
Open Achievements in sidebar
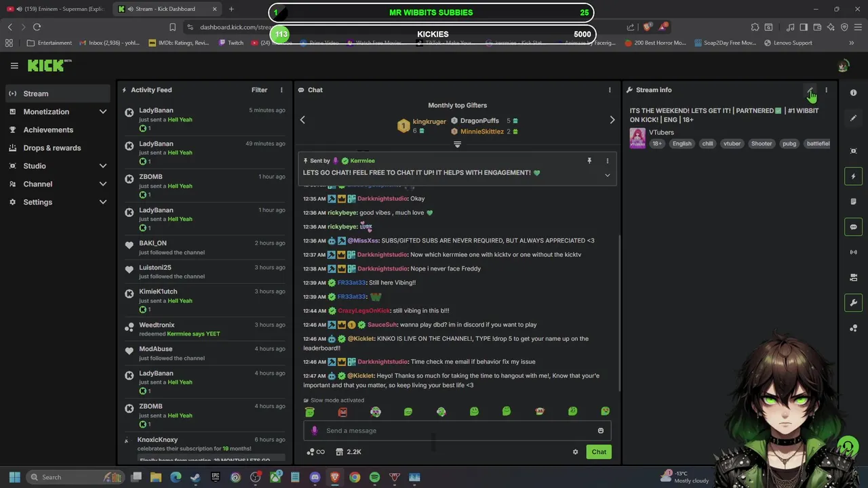click(x=58, y=130)
